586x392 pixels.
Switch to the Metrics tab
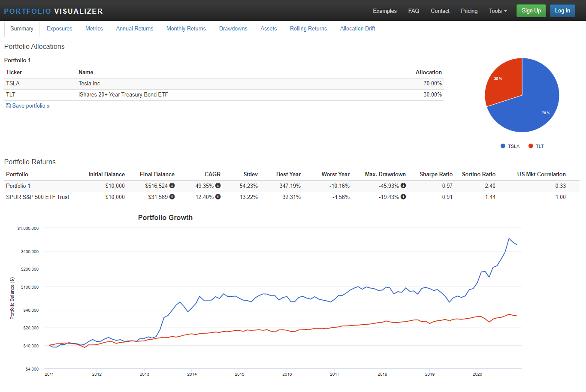tap(94, 29)
